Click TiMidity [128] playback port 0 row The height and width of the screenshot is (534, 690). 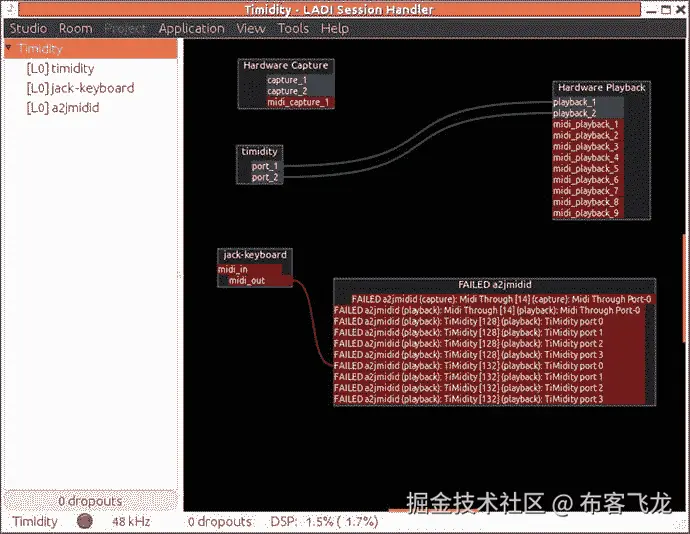click(x=489, y=321)
